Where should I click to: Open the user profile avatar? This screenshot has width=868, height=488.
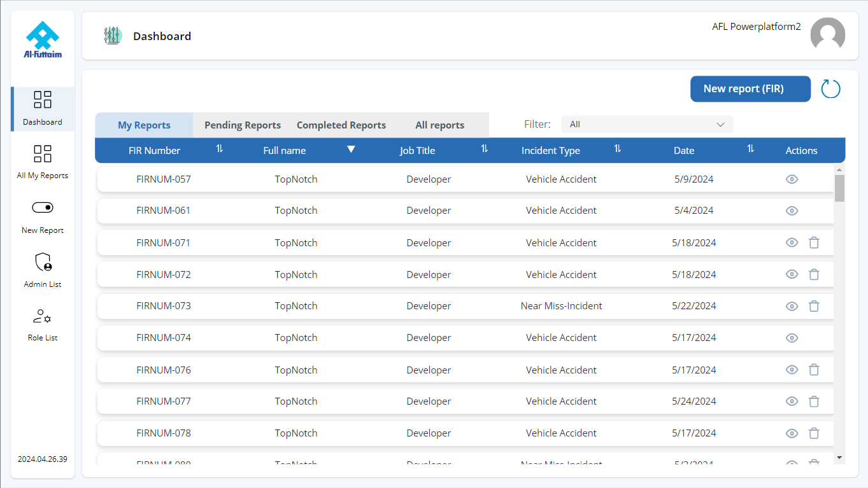[x=827, y=35]
